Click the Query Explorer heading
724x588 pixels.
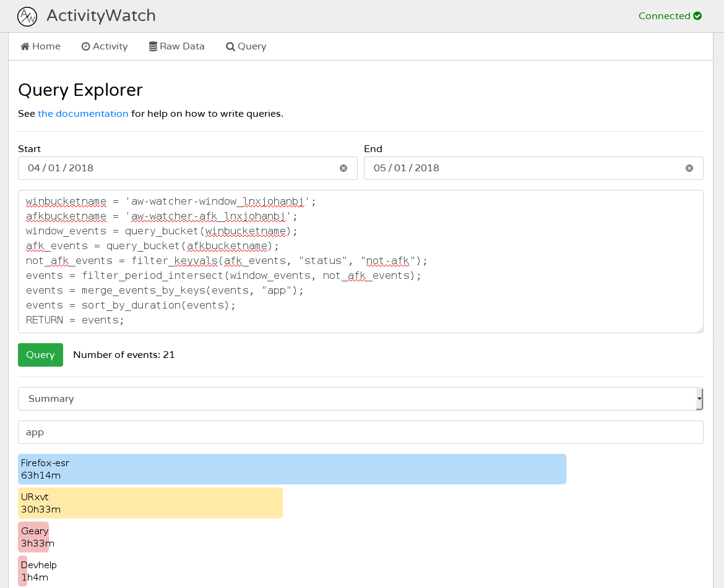80,90
